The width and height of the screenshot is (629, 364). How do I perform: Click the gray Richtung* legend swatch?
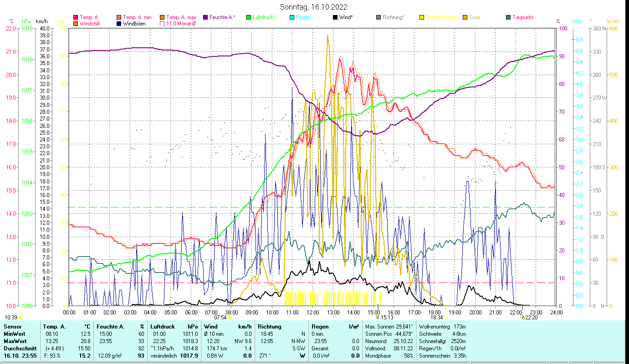point(378,17)
